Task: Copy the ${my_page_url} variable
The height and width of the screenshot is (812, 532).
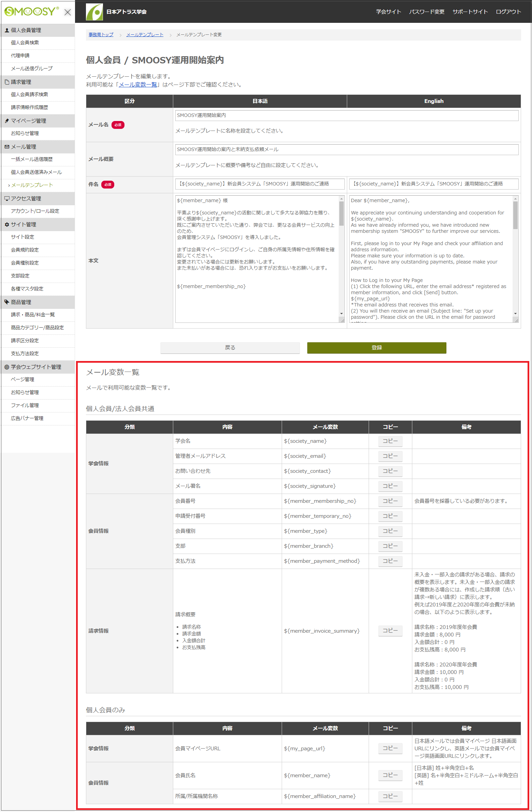Action: (390, 749)
